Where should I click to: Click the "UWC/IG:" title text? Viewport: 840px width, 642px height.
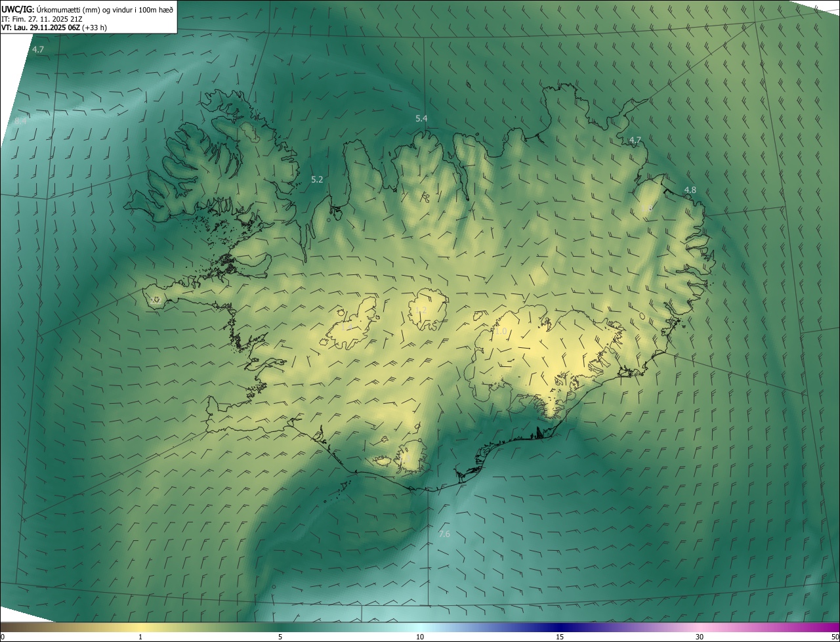(x=18, y=9)
